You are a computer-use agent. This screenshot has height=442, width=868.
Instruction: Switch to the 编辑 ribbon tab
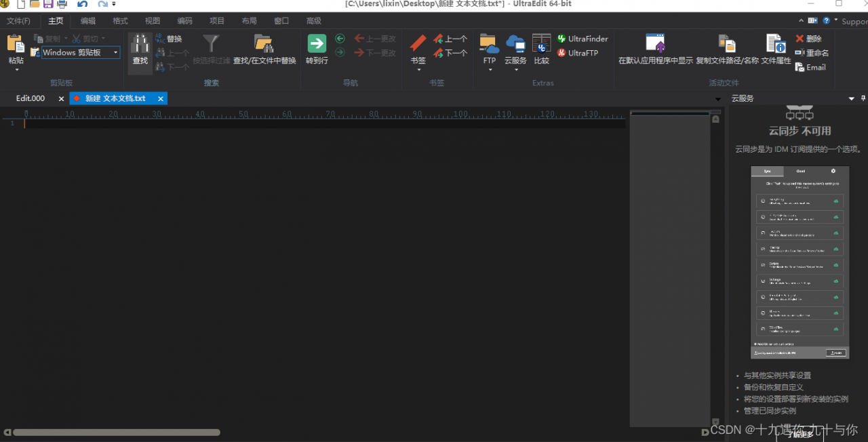click(88, 21)
